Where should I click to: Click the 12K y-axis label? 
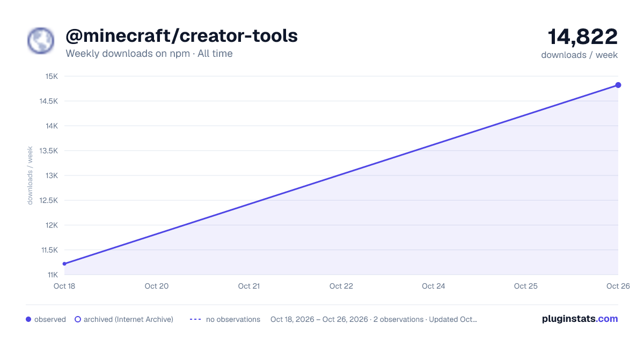(x=52, y=225)
